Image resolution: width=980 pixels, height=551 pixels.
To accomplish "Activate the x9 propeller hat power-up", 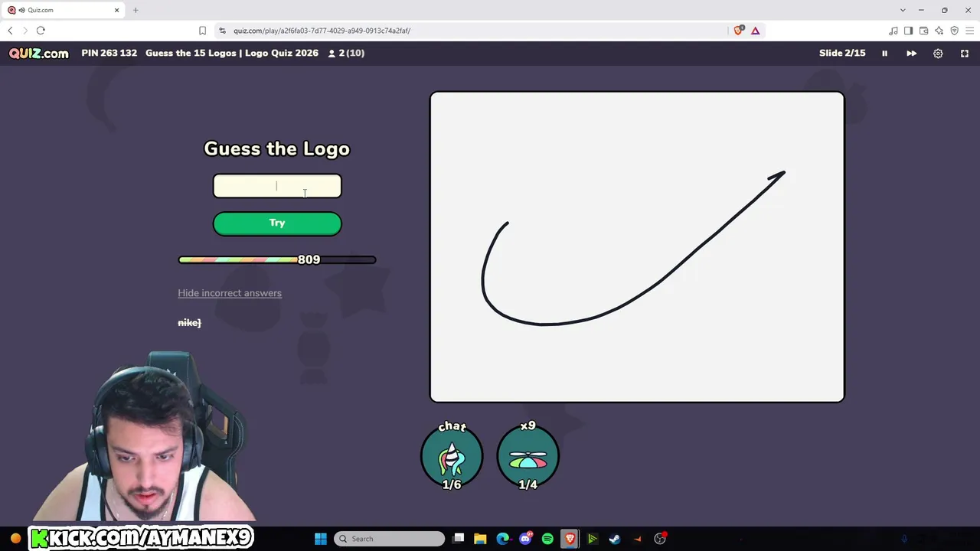I will point(528,456).
